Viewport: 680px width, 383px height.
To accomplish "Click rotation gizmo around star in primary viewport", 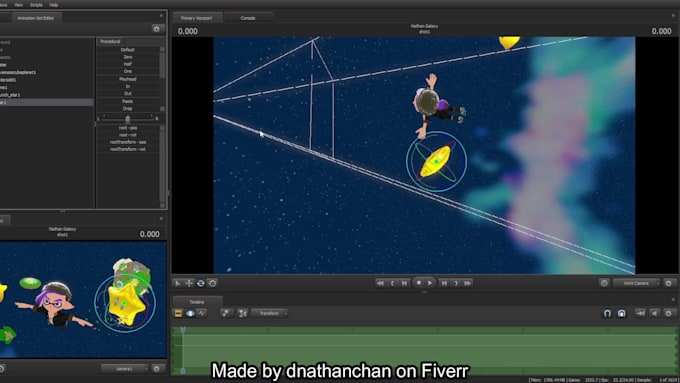I will tap(436, 161).
